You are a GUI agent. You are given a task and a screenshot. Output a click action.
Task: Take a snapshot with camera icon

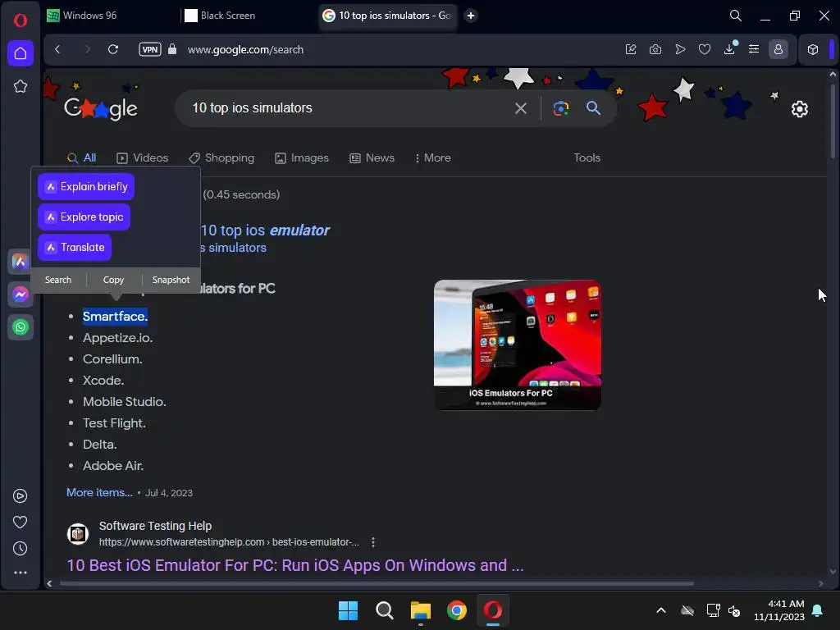click(x=655, y=49)
